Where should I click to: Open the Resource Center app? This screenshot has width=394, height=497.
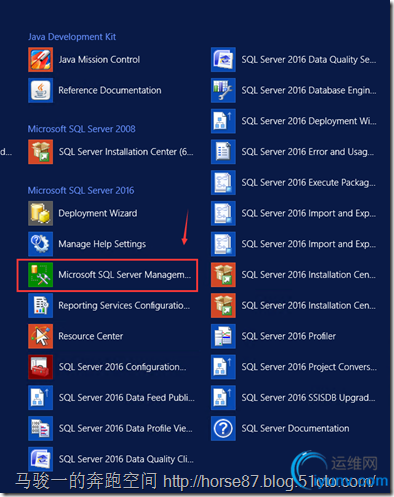76,336
